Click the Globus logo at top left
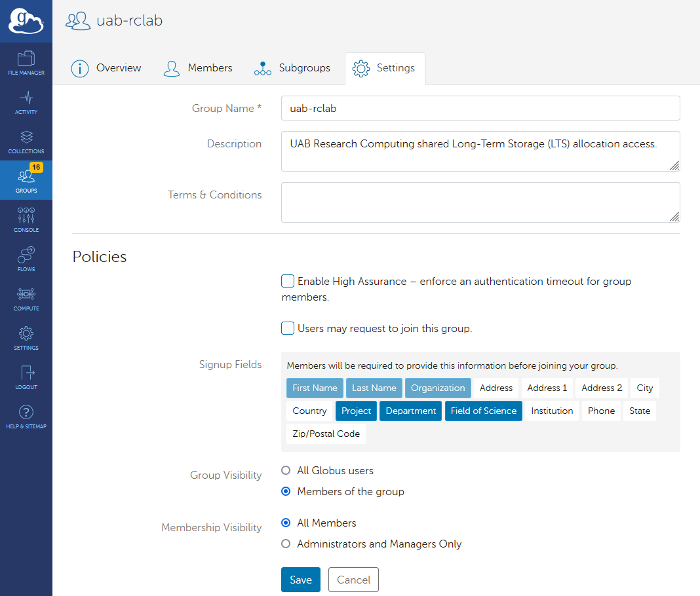 click(26, 22)
